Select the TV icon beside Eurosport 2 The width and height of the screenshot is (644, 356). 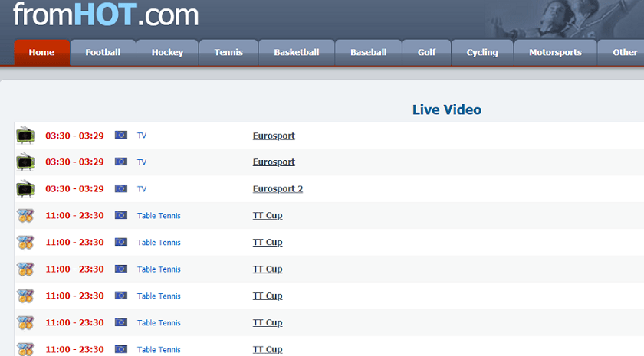coord(25,189)
